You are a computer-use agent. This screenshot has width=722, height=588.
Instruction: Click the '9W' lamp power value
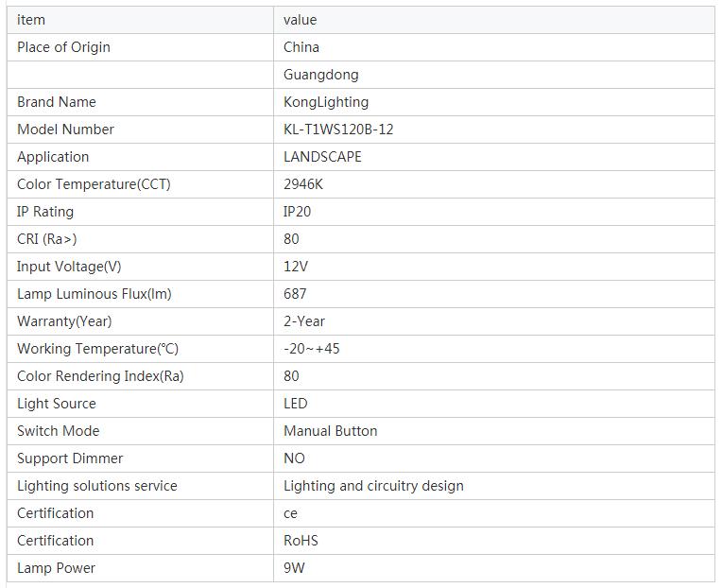[294, 568]
